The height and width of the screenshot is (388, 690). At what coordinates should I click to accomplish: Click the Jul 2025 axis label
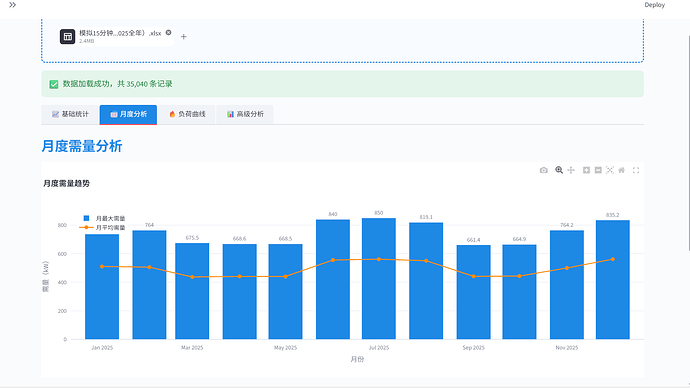click(x=379, y=348)
